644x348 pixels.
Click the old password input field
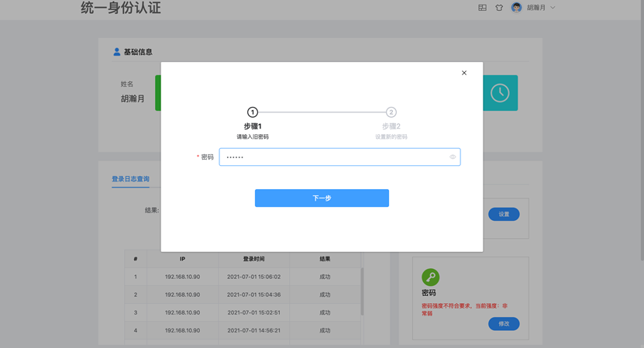coord(339,157)
